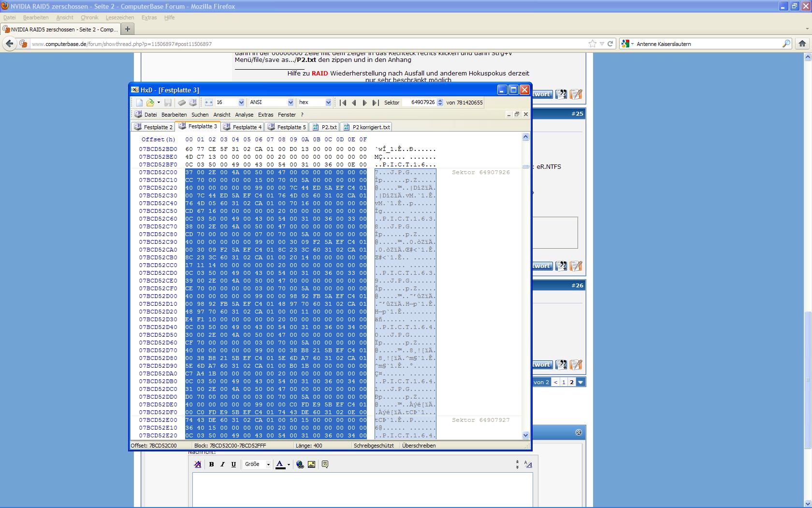Switch to the P2.txt tab

[325, 127]
